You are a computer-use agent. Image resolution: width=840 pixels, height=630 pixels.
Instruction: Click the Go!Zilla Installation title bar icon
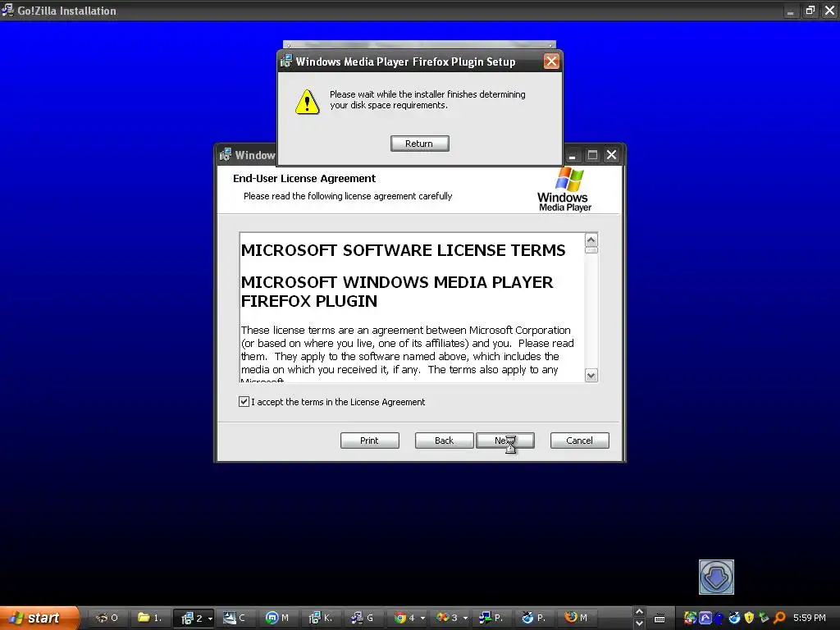[7, 10]
